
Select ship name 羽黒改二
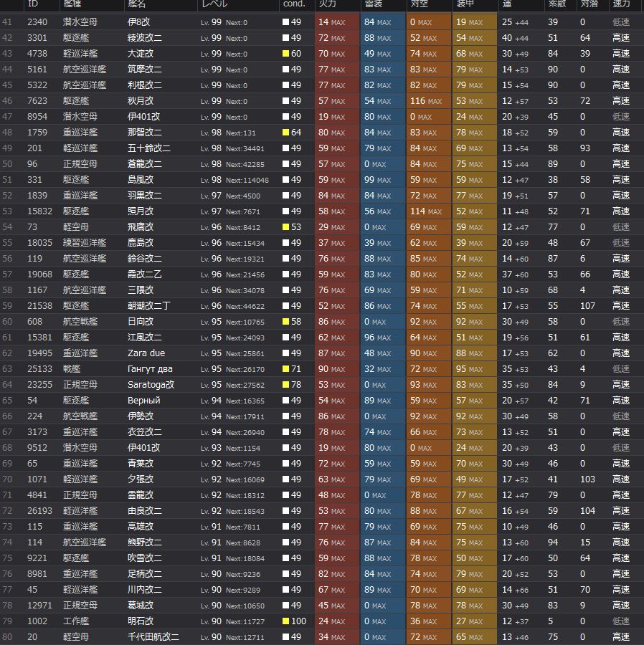[x=145, y=196]
